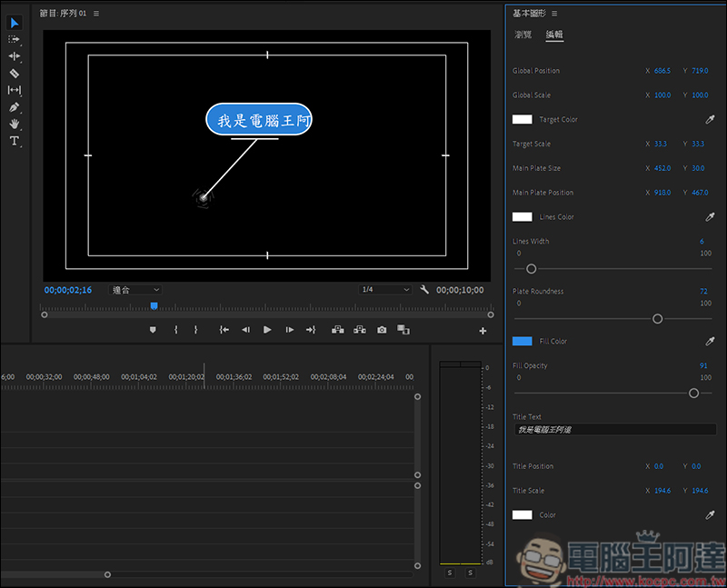Screen dimensions: 727x588
Task: Pick Target Color with the eyedropper
Action: pos(710,120)
